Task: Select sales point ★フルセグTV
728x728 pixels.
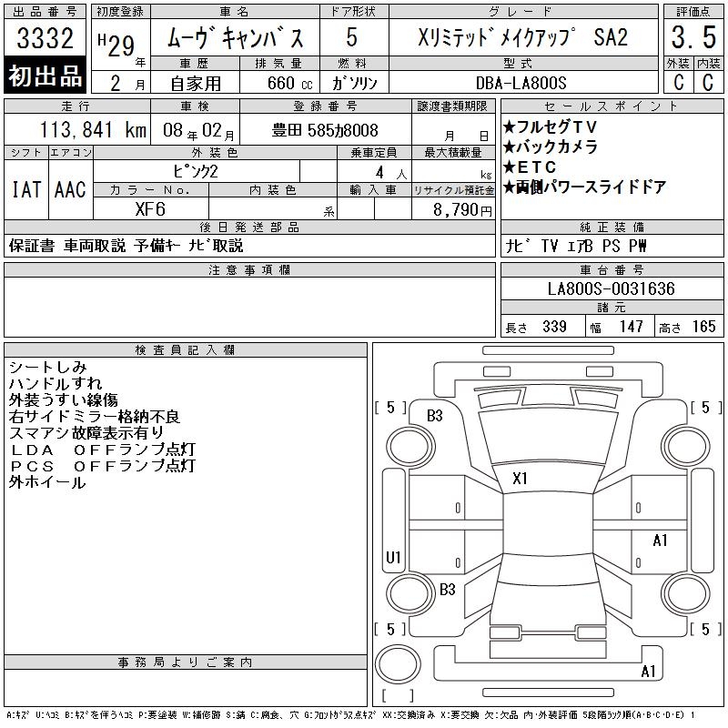Action: click(550, 126)
